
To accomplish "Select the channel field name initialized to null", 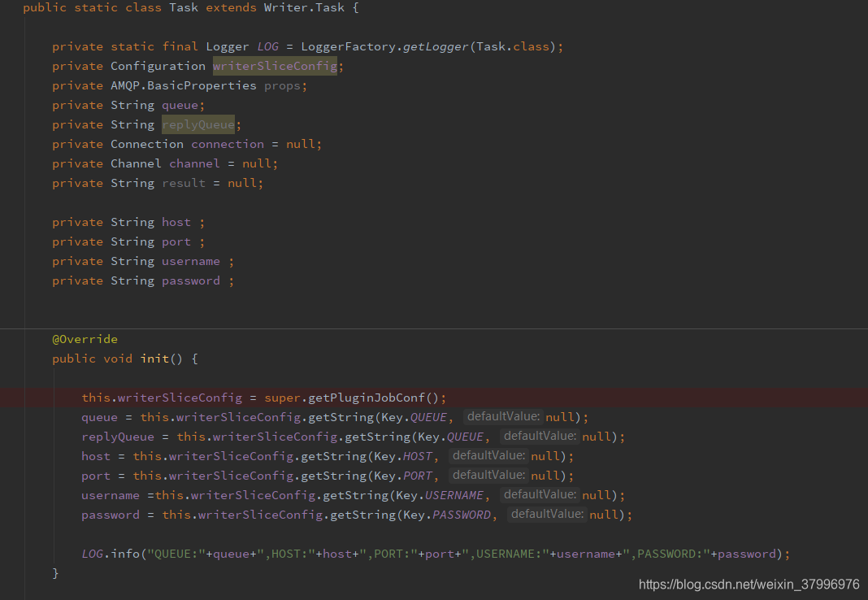I will point(194,163).
